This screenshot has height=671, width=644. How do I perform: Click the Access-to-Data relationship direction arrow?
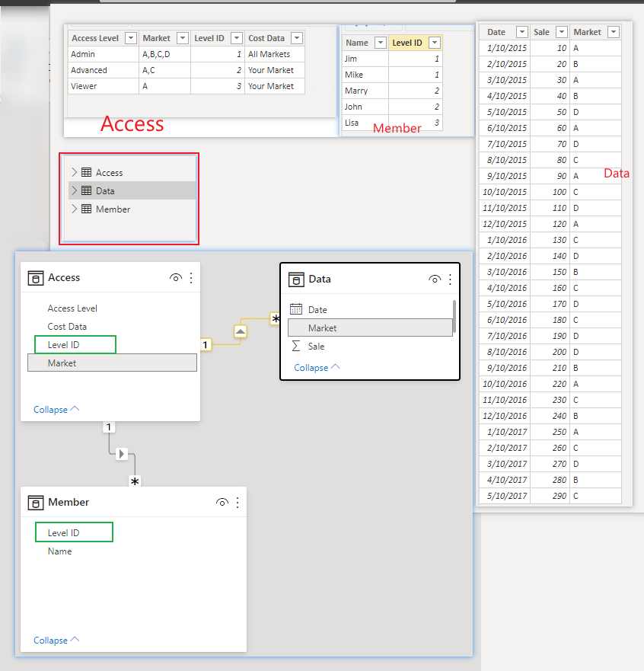pos(241,331)
